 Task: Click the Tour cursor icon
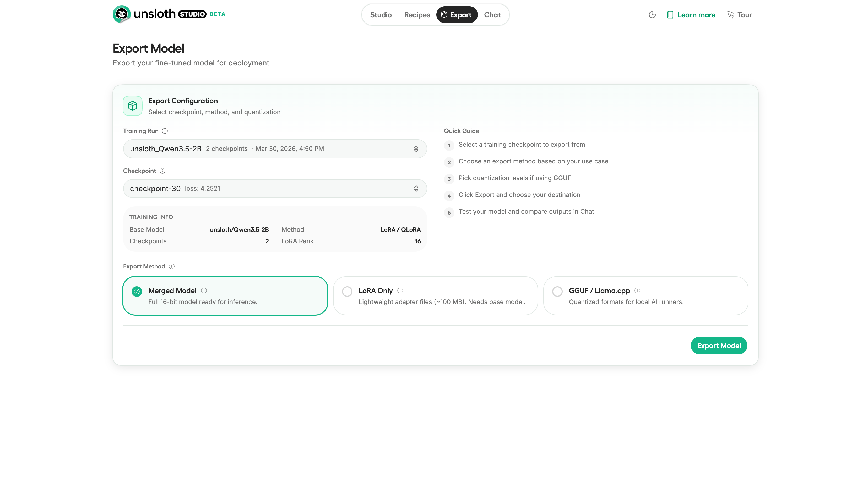pyautogui.click(x=730, y=14)
